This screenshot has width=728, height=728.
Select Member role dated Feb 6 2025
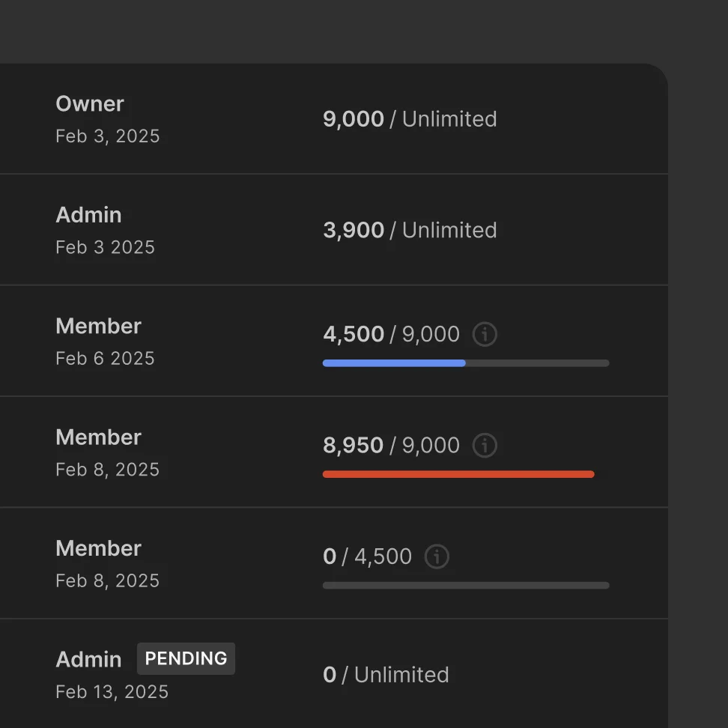(98, 327)
